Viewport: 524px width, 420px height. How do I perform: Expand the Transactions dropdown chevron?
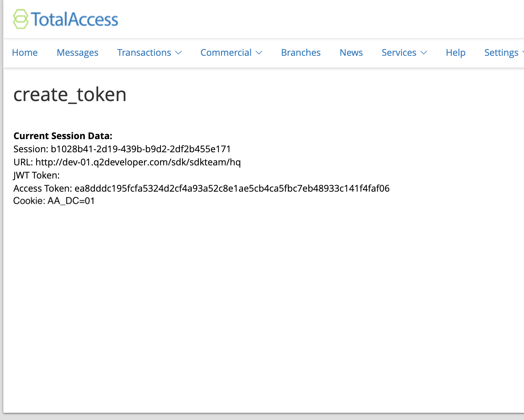(x=178, y=53)
